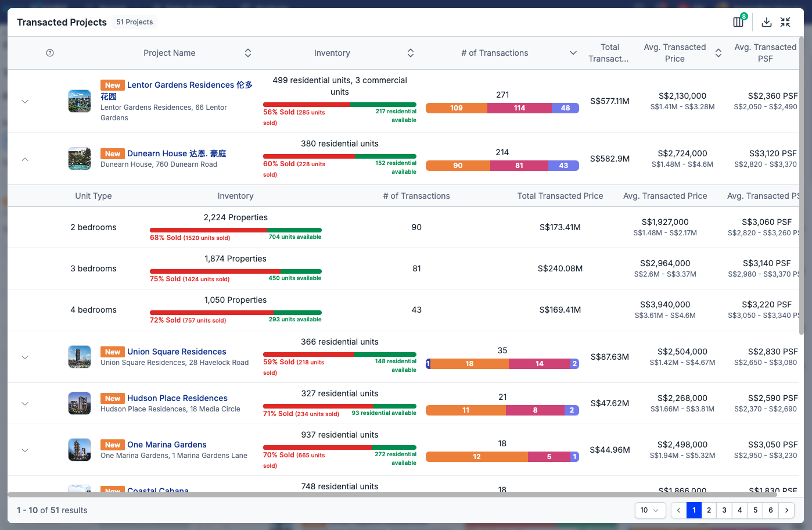Sort by Avg. Transacted Price arrows
This screenshot has width=812, height=530.
tap(718, 53)
